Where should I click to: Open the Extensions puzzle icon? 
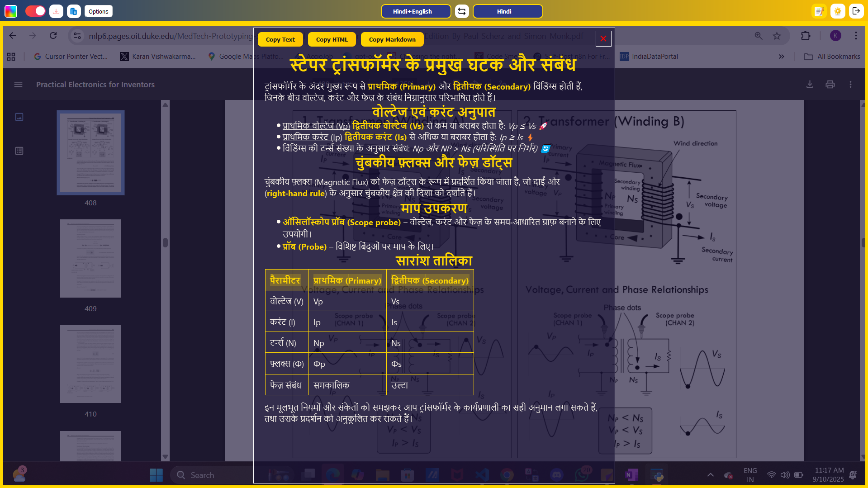click(x=806, y=36)
